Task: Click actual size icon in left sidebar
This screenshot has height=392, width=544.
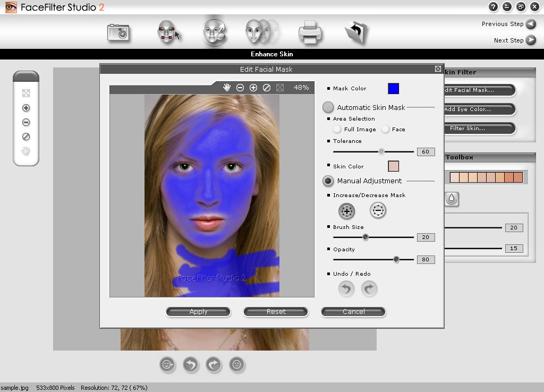Action: point(26,137)
